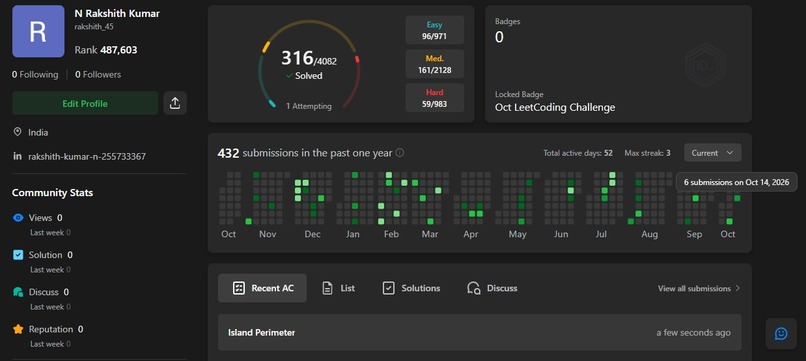The image size is (806, 361).
Task: Open the Solutions tab
Action: (411, 288)
